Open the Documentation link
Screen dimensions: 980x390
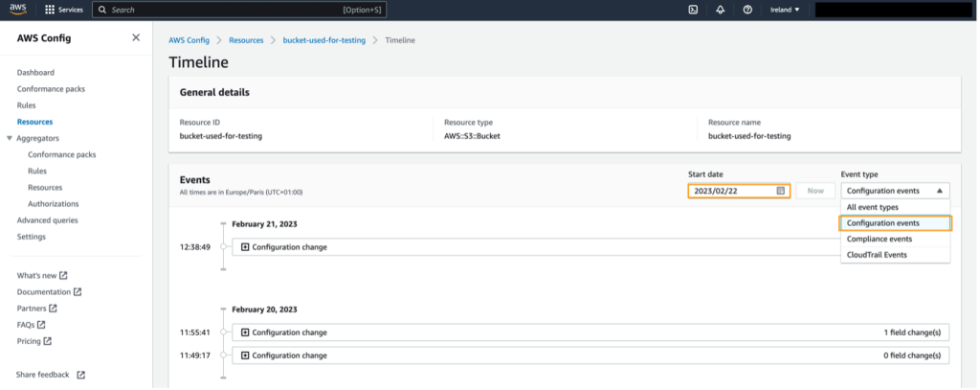coord(44,291)
